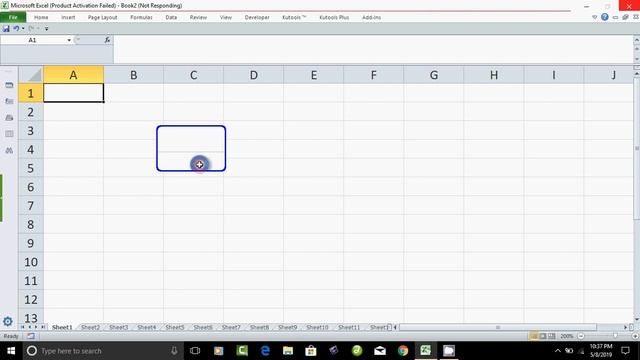Open the Kutools Plus ribbon tab
Image resolution: width=640 pixels, height=360 pixels.
pyautogui.click(x=334, y=18)
